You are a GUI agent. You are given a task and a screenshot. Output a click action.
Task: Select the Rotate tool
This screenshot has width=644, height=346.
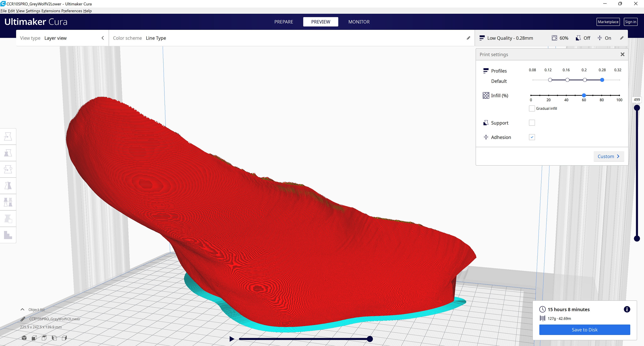pyautogui.click(x=8, y=169)
